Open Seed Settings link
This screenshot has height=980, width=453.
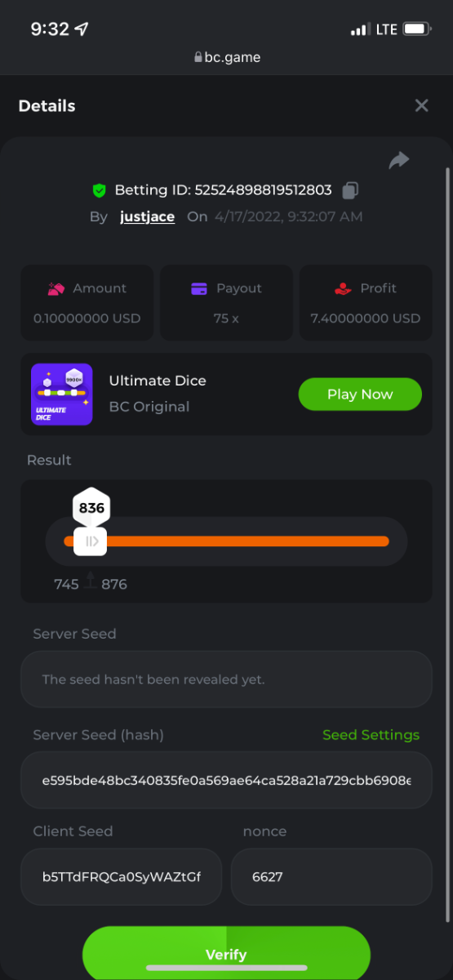[x=371, y=735]
